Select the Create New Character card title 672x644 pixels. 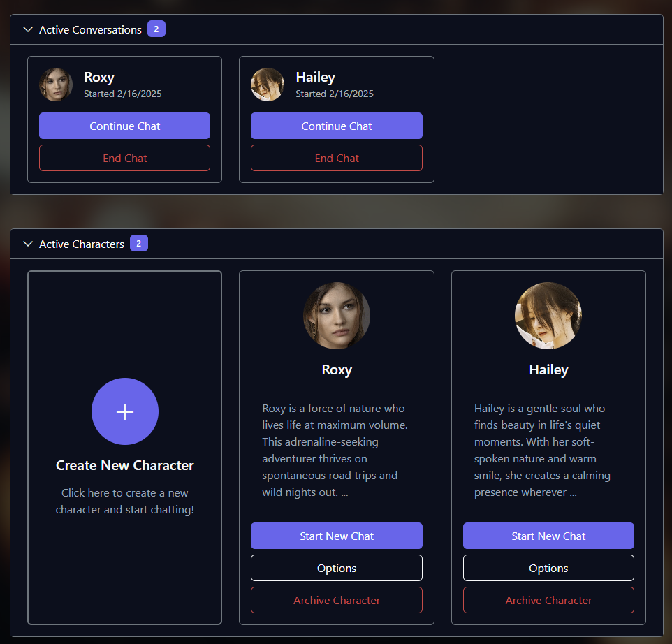[x=125, y=465]
